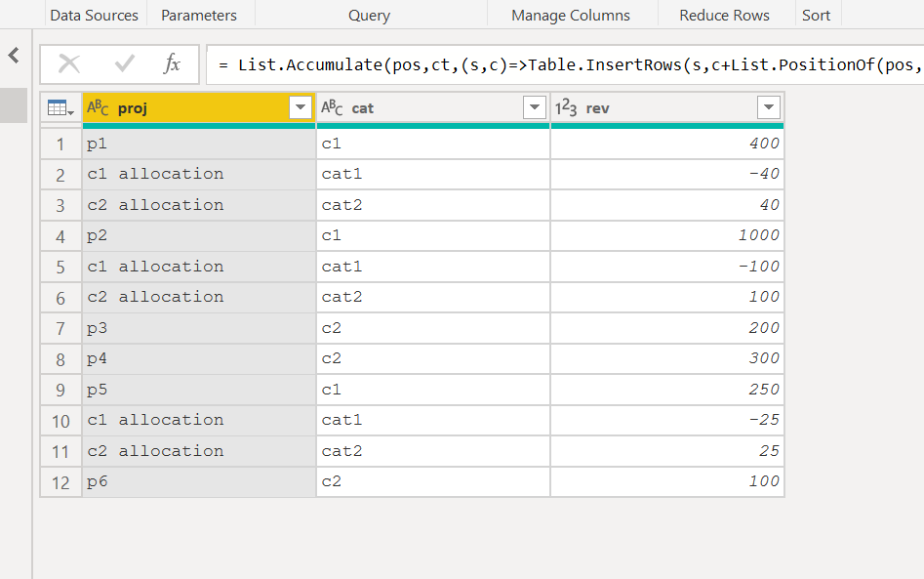Open the Query ribbon group
Screen dimensions: 924x579
[x=370, y=16]
